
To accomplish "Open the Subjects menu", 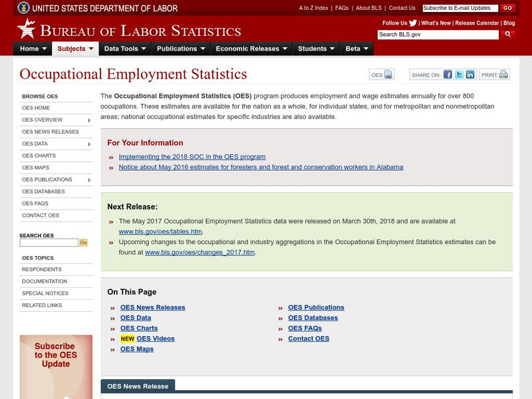I will [73, 48].
